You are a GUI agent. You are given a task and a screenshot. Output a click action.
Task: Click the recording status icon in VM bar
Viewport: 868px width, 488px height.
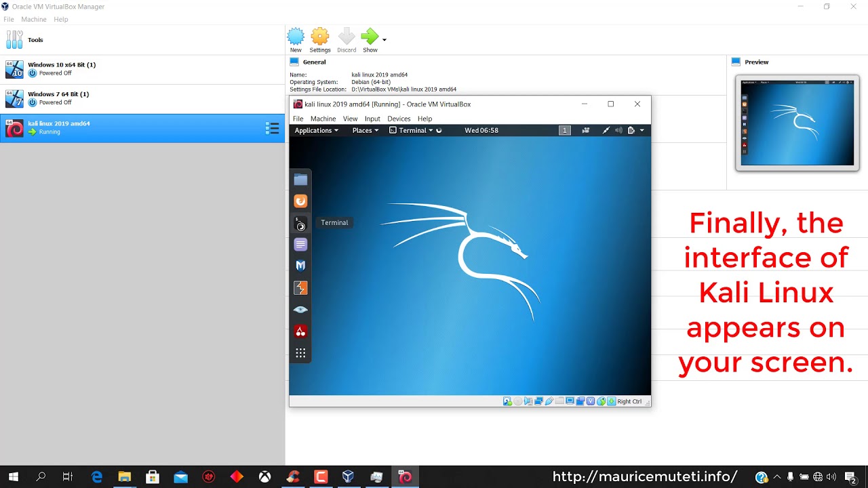tap(580, 401)
